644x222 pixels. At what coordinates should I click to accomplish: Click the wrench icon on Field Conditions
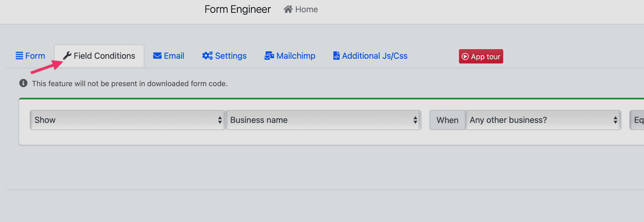[67, 56]
